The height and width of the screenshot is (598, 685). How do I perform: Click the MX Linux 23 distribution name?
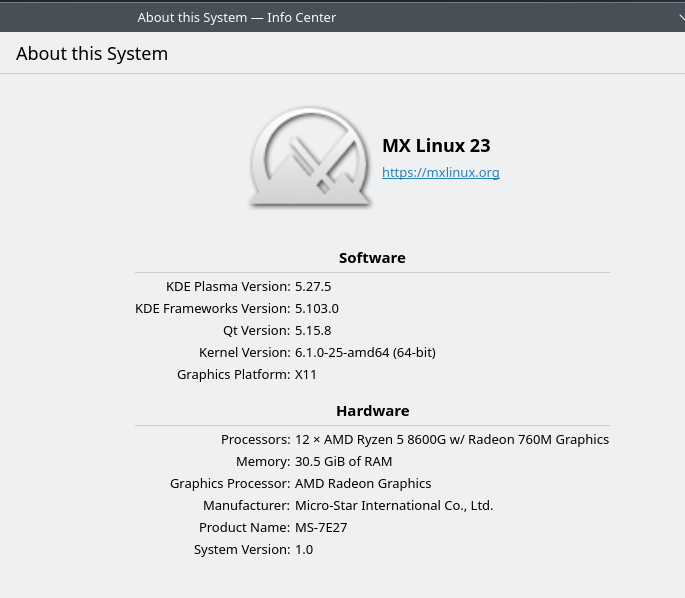coord(436,145)
